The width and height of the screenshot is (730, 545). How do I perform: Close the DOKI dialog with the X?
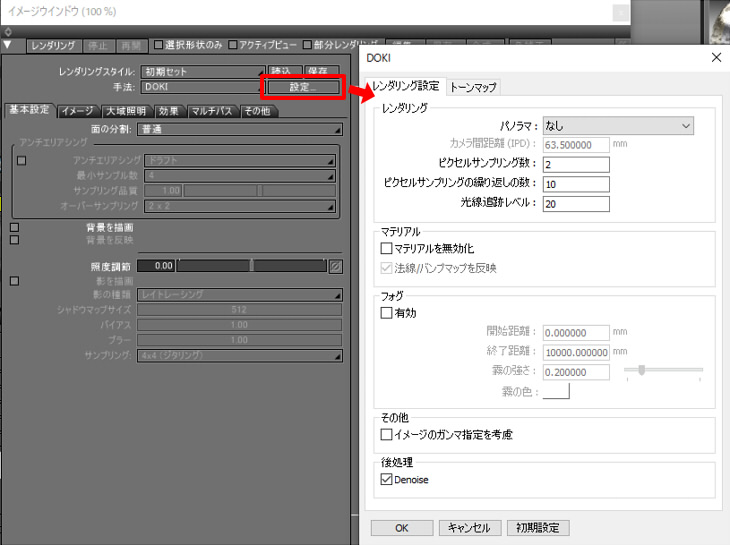tap(716, 58)
